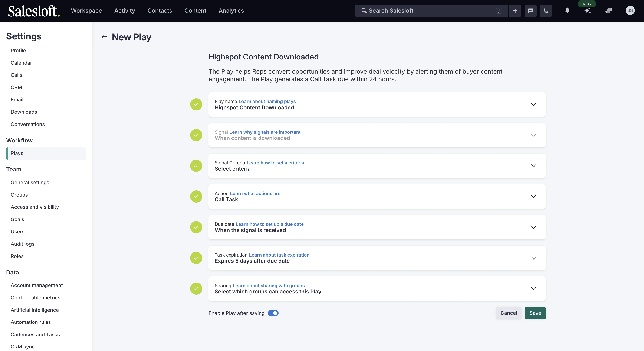The width and height of the screenshot is (644, 351).
Task: Open Downloads settings
Action: [24, 112]
